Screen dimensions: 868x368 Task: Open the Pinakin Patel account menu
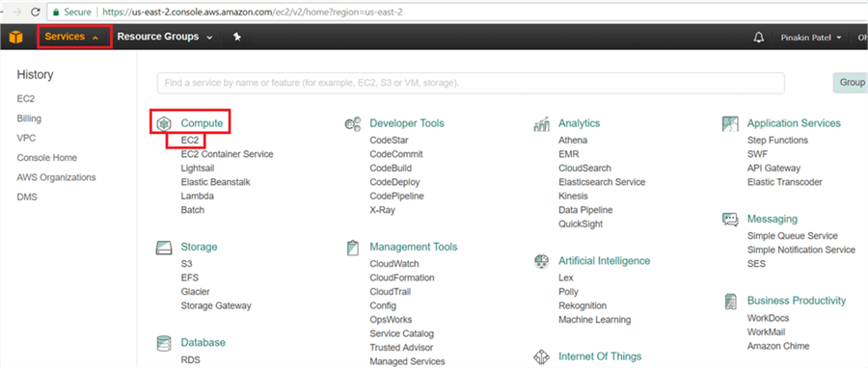811,38
